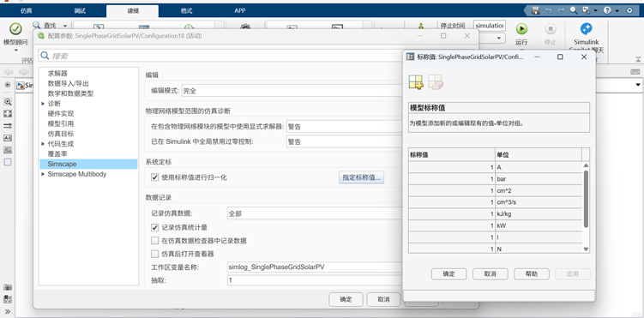The width and height of the screenshot is (644, 318).
Task: Click the fit-to-view icon in left palette
Action: 8,114
